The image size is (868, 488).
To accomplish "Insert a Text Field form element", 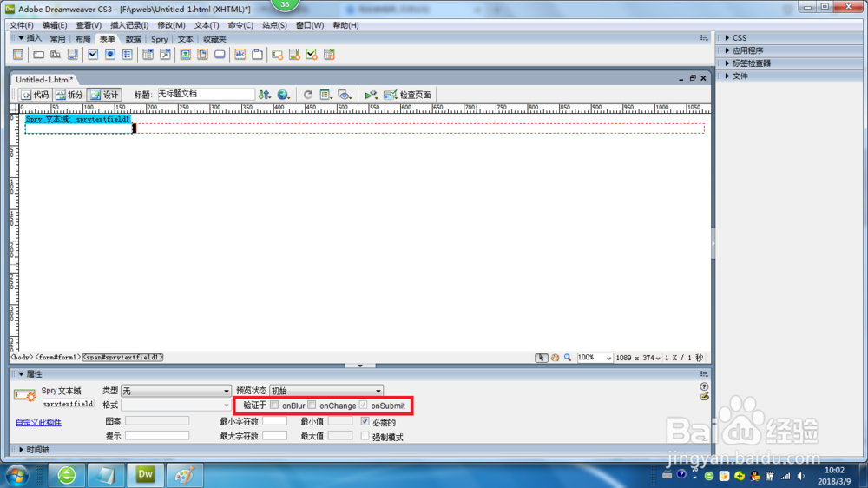I will coord(38,55).
